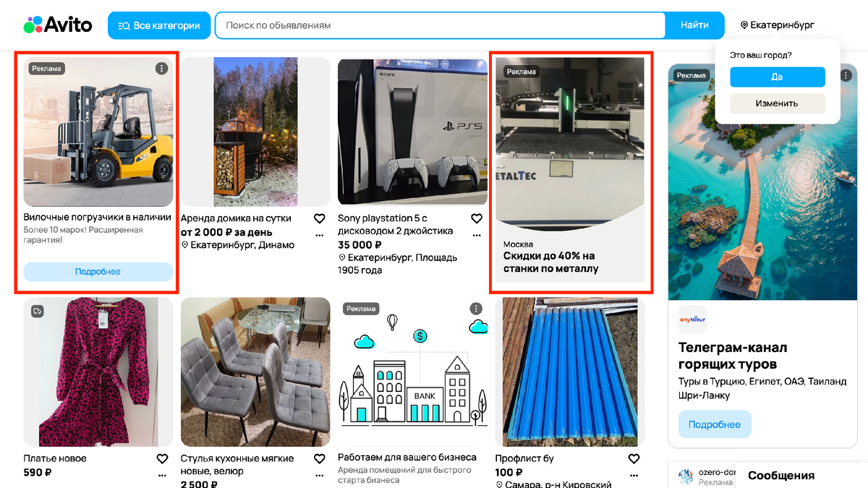Open three-dot menu on the bank ad
Screen dimensions: 868x488
coord(476,309)
